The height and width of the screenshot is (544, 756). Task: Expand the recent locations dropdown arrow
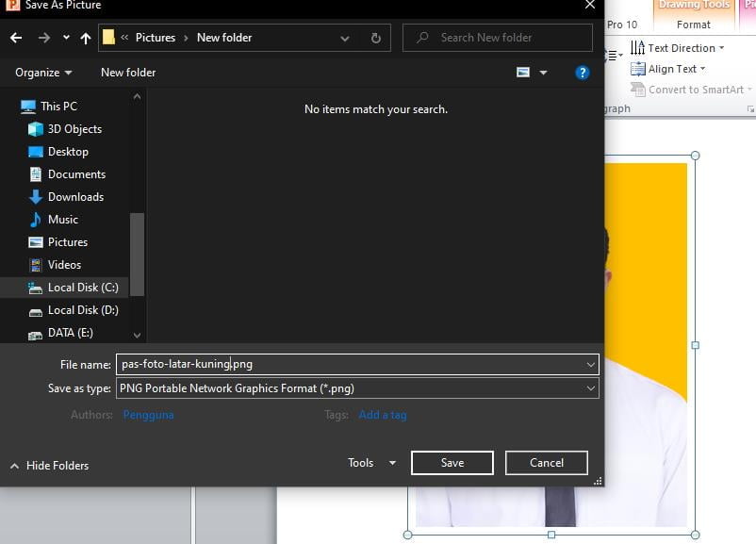click(x=66, y=38)
